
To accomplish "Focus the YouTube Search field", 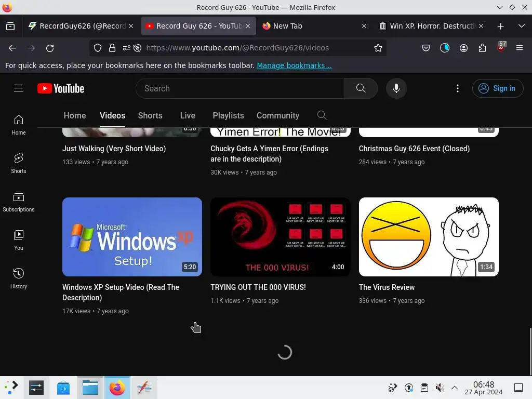I will click(x=240, y=88).
